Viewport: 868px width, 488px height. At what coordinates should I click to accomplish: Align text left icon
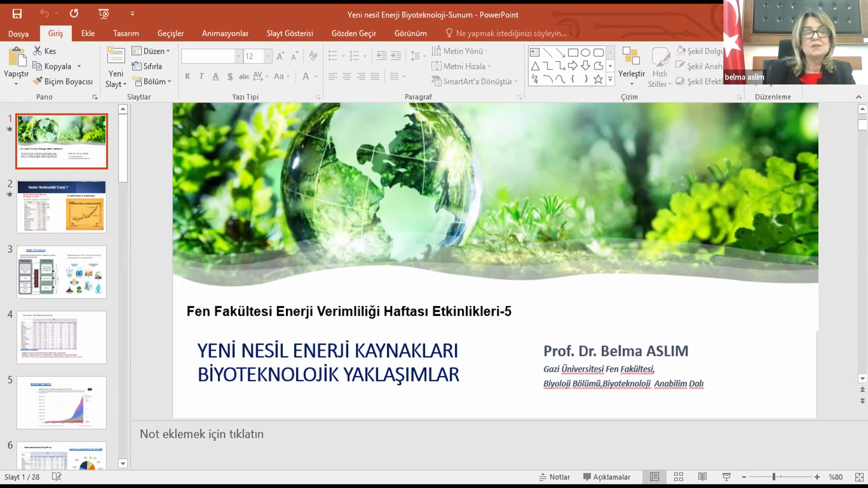[x=333, y=76]
